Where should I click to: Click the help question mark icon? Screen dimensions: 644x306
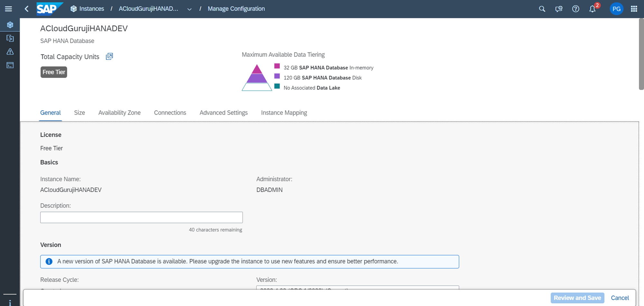click(575, 9)
